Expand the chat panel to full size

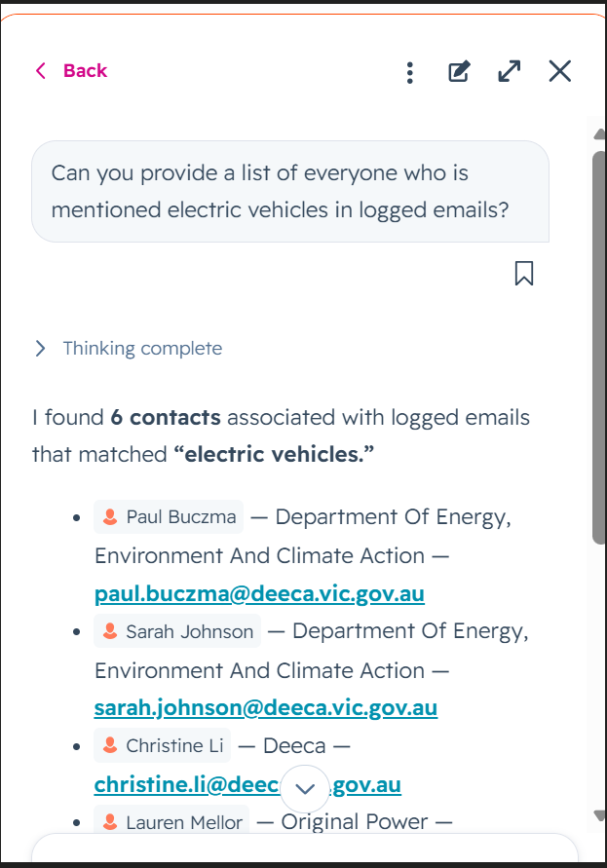[509, 71]
